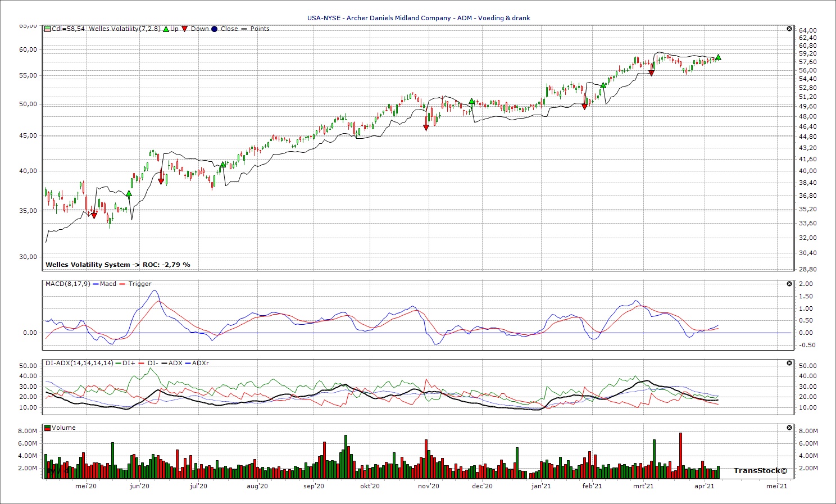Screen dimensions: 836x504
Task: Select the MACD(8,17,9) label
Action: (x=67, y=284)
